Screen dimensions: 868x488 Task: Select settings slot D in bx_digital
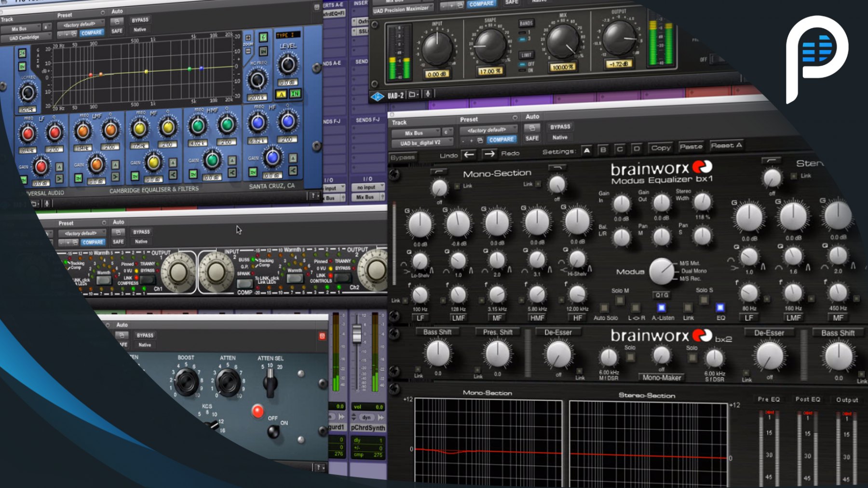tap(637, 149)
